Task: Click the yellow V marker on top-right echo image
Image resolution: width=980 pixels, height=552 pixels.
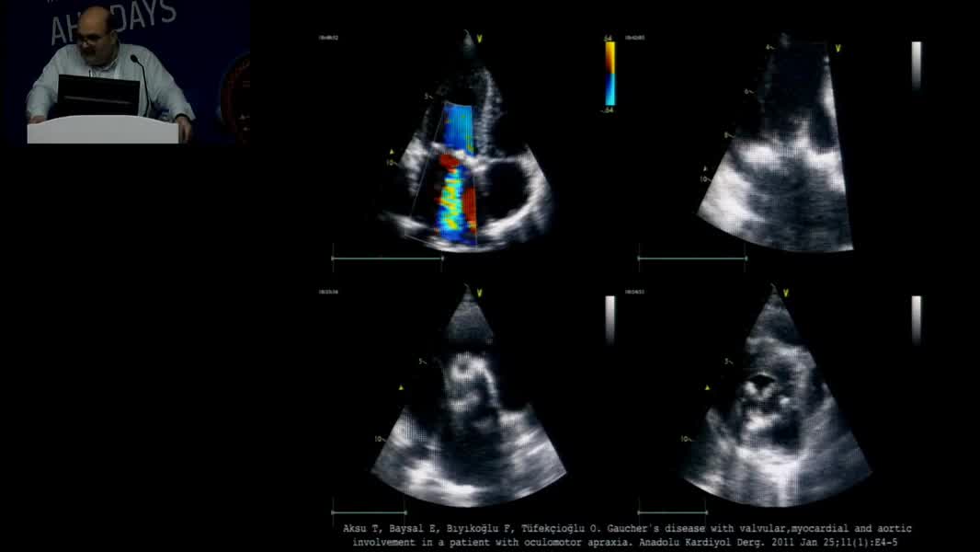Action: 838,47
